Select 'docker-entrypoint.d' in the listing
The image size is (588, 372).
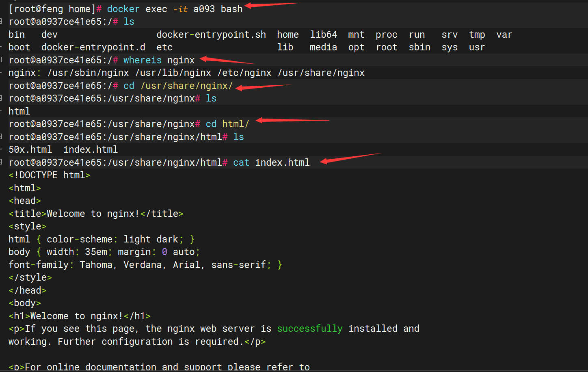[x=93, y=47]
